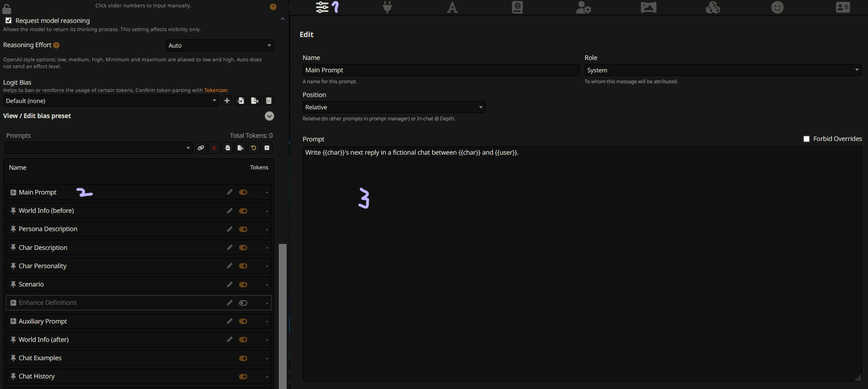Click the Total Tokens: 0 label
The height and width of the screenshot is (389, 868).
(251, 135)
